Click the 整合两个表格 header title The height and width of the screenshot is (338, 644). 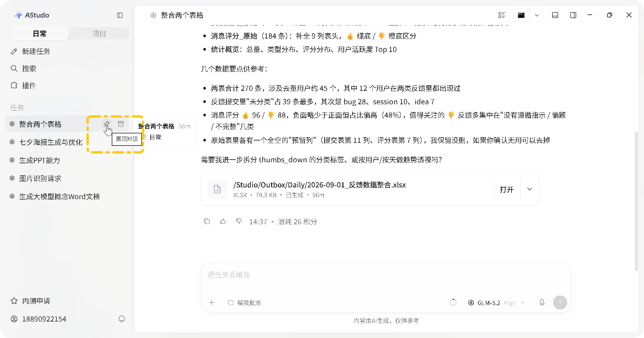[182, 15]
